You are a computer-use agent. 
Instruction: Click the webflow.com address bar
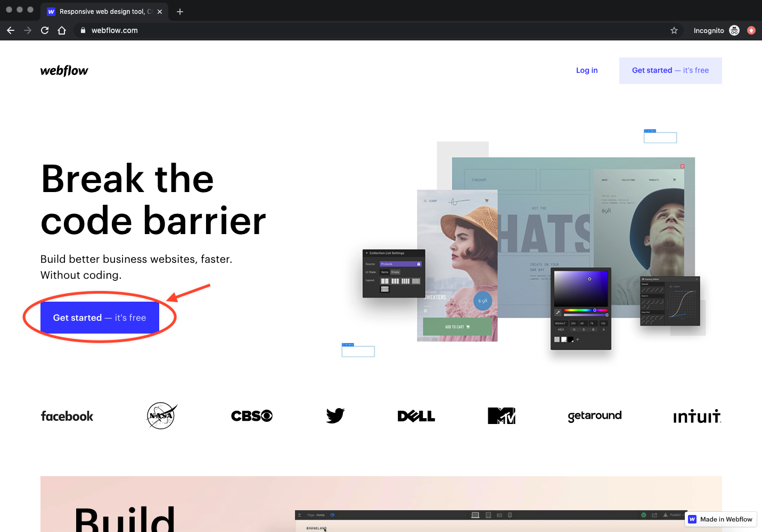point(114,30)
